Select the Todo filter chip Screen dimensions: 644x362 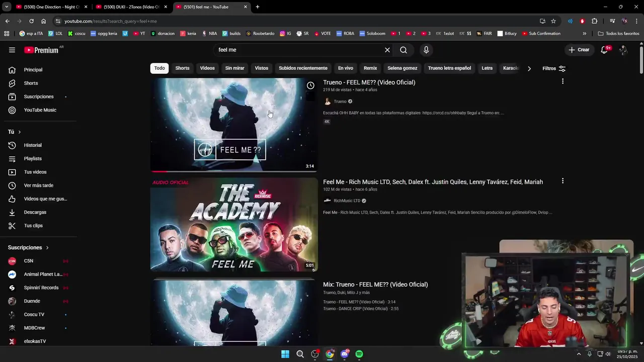[159, 68]
